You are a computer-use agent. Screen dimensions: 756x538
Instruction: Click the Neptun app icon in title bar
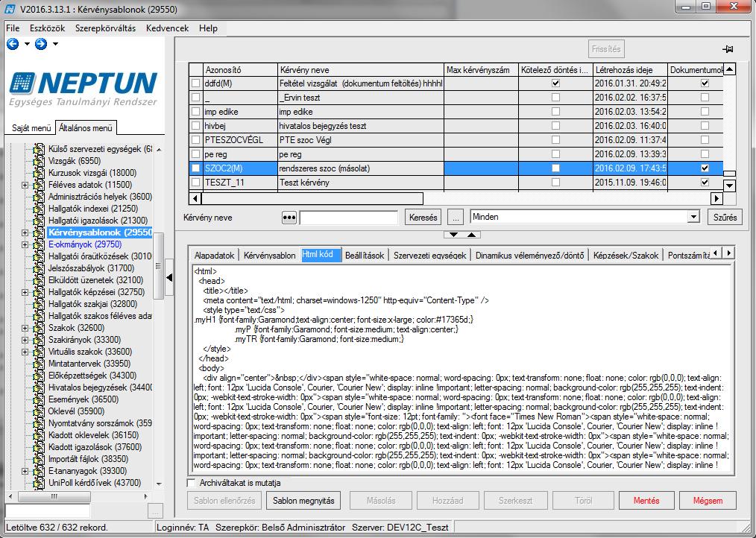pyautogui.click(x=9, y=9)
